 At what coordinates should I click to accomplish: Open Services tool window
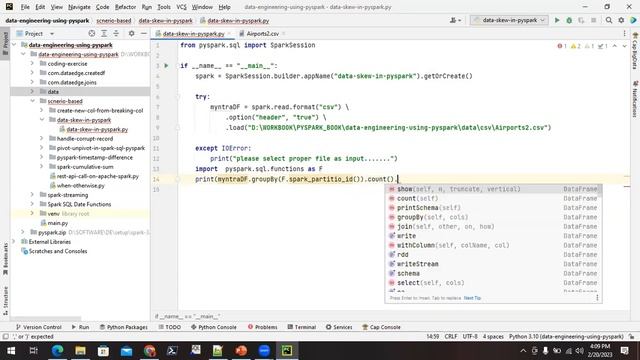coord(339,327)
